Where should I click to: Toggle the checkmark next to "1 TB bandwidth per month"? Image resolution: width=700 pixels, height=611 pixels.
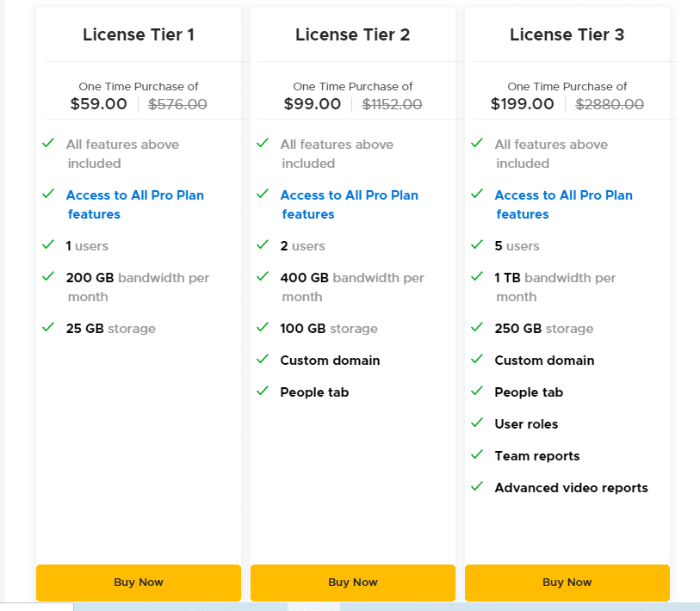coord(477,277)
